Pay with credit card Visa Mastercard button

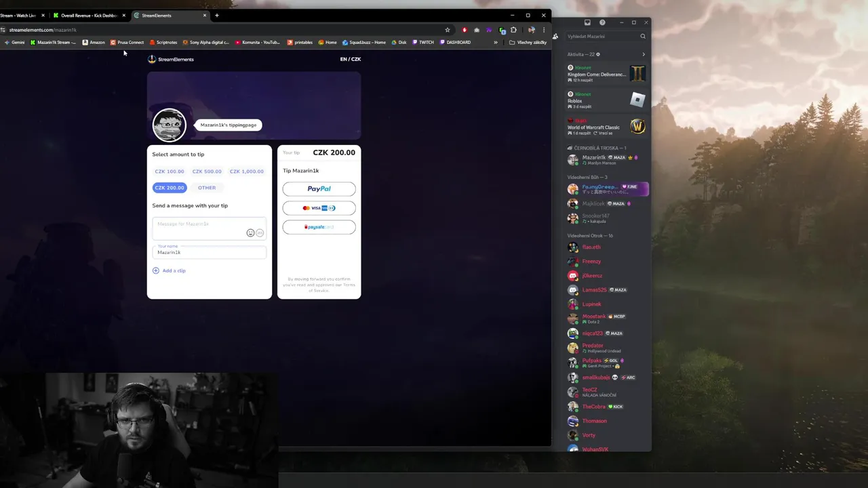pos(319,208)
